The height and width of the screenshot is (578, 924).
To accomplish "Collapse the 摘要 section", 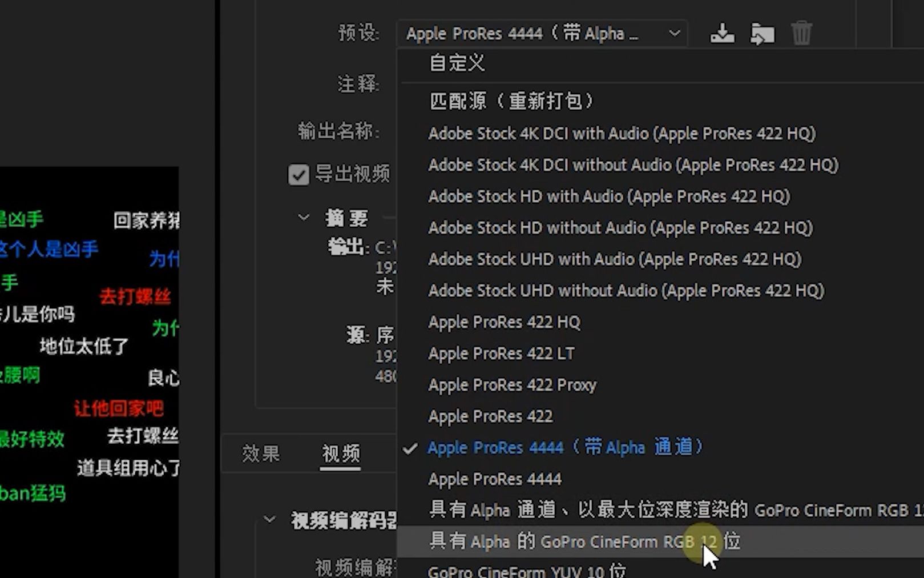I will (304, 218).
